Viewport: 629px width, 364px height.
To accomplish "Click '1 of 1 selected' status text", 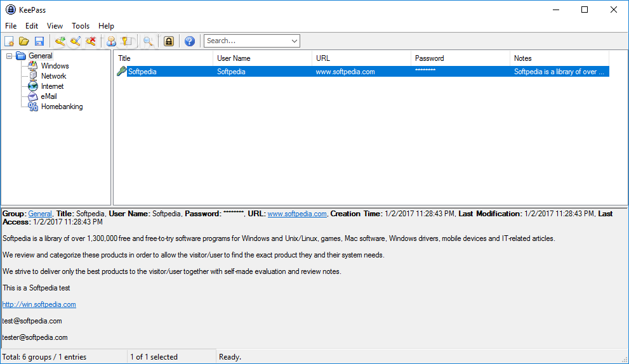I will coord(154,357).
